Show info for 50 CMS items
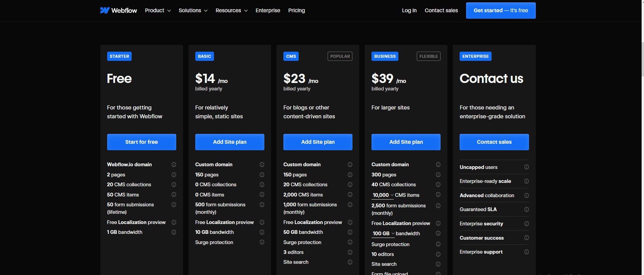Image resolution: width=644 pixels, height=275 pixels. pyautogui.click(x=174, y=195)
